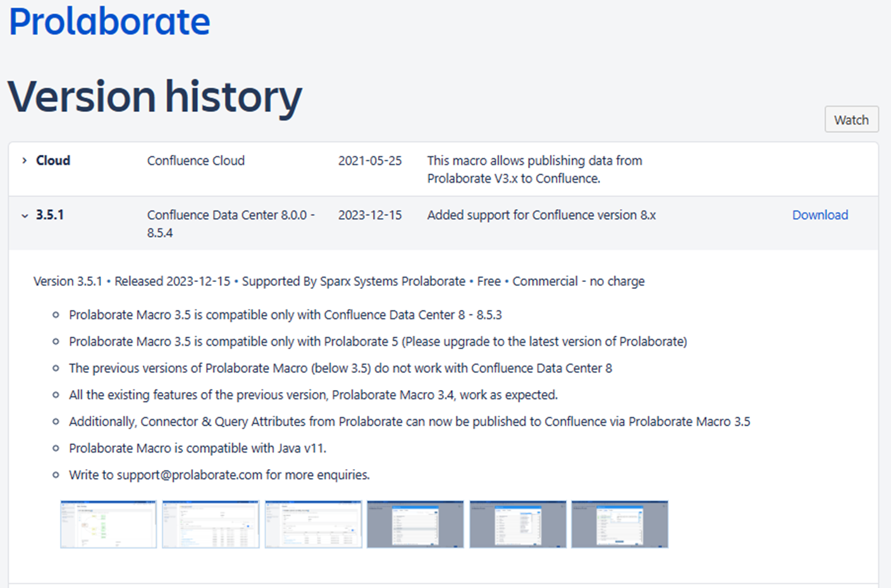Click the Version history heading
Viewport: 891px width, 588px height.
click(155, 97)
